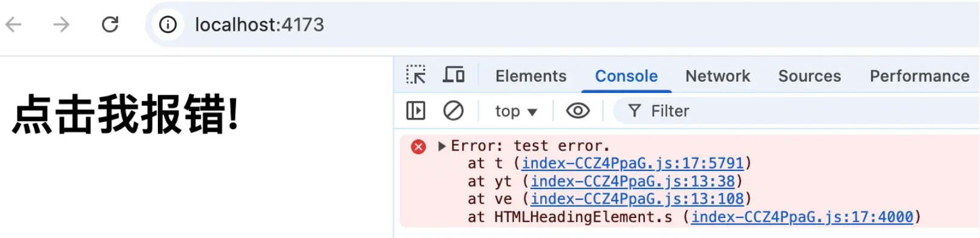
Task: Switch to the Network tab
Action: click(717, 76)
